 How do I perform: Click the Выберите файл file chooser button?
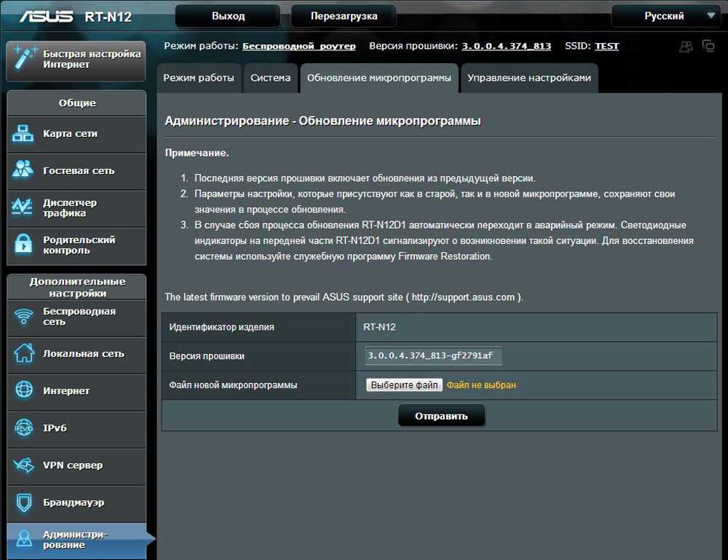coord(404,385)
